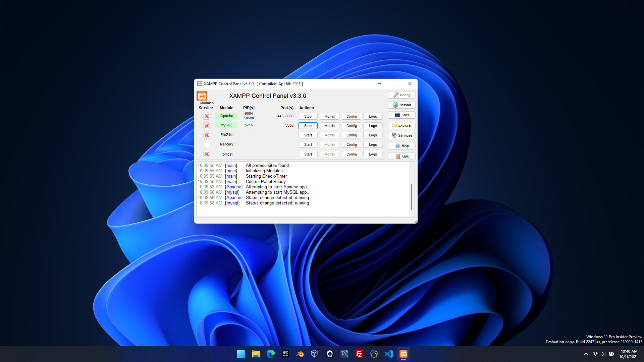Toggle FileZilla service install checkbox
The height and width of the screenshot is (362, 644).
click(x=207, y=135)
